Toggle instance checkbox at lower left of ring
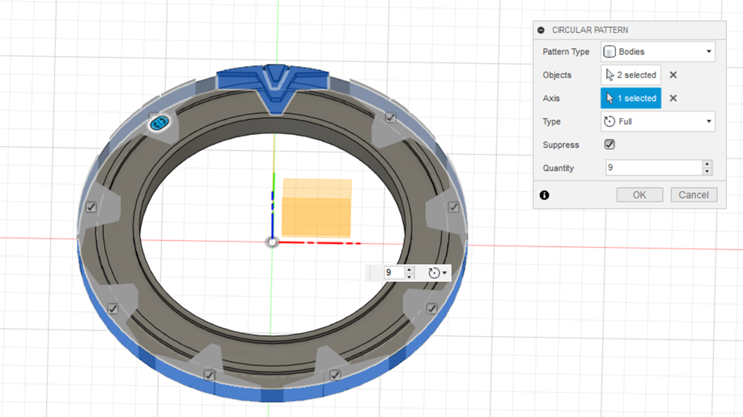Viewport: 743px width, 417px height. (113, 309)
